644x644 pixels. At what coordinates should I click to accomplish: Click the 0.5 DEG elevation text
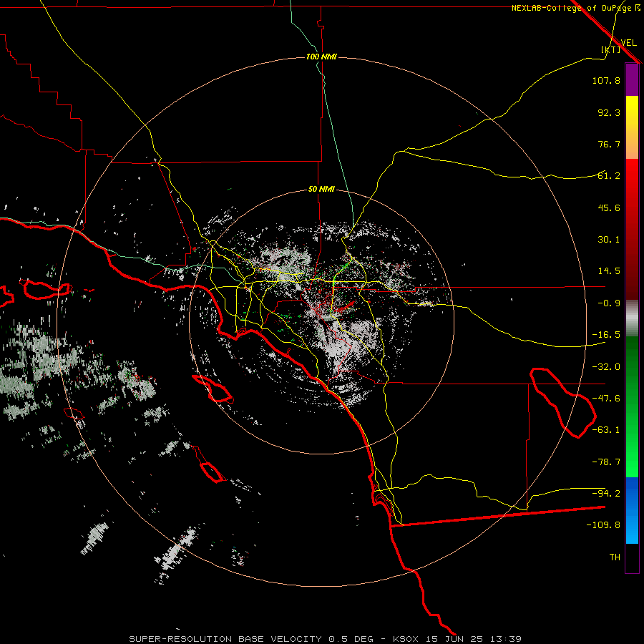(351, 639)
